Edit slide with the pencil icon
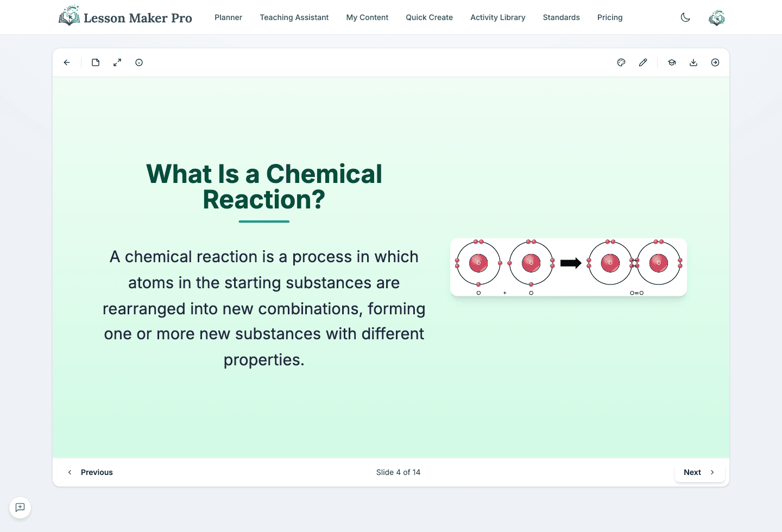 pyautogui.click(x=643, y=62)
